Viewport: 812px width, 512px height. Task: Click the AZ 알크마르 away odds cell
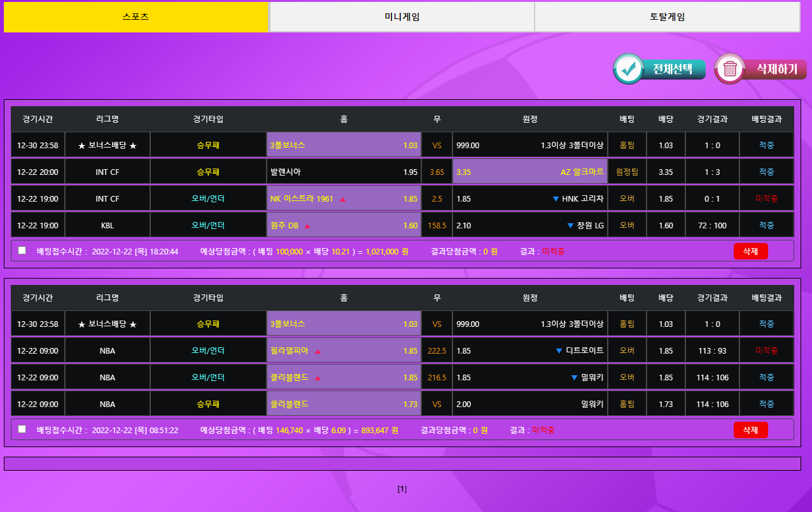click(x=529, y=172)
